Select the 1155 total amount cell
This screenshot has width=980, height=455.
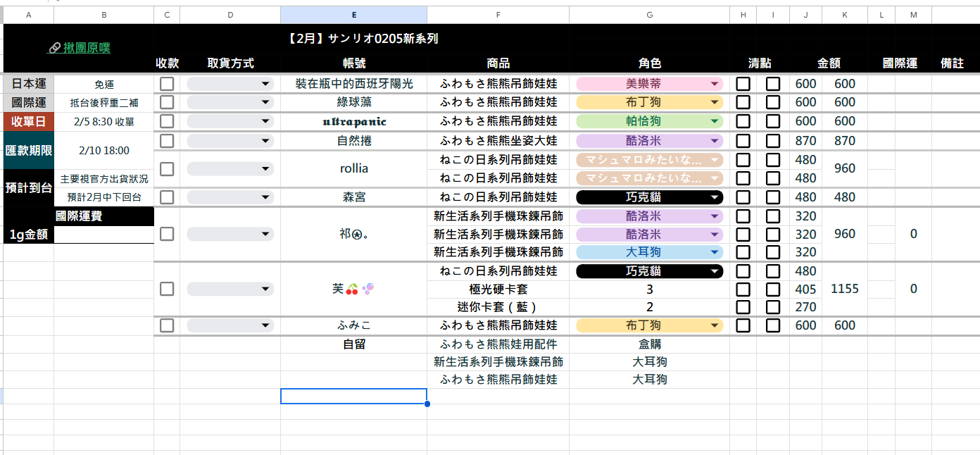(845, 289)
